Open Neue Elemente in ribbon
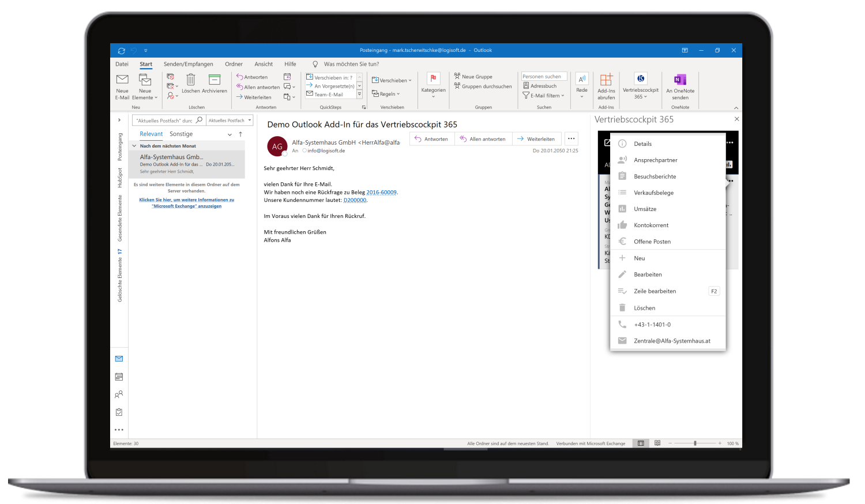Image resolution: width=865 pixels, height=504 pixels. [x=145, y=86]
